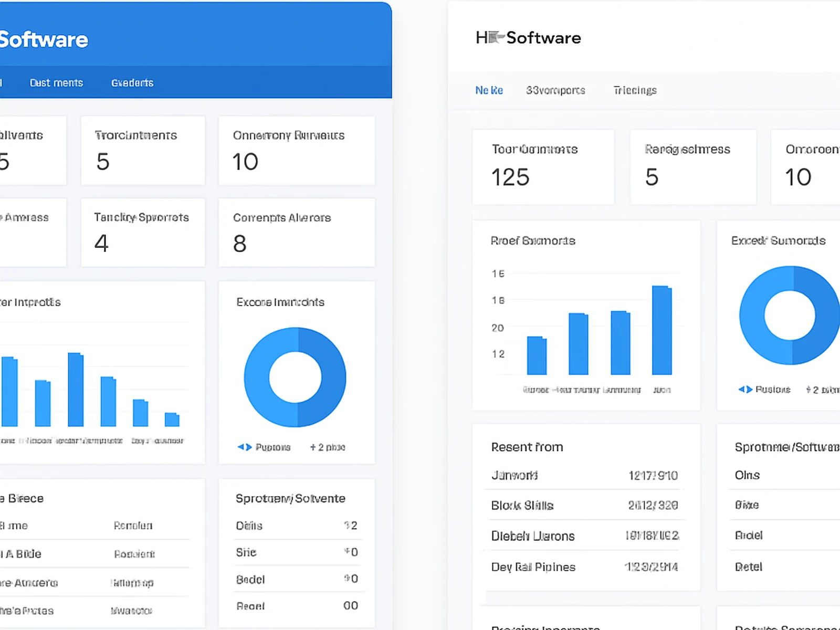840x630 pixels.
Task: Click legend arrows icon beside Pusions
Action: pyautogui.click(x=745, y=390)
